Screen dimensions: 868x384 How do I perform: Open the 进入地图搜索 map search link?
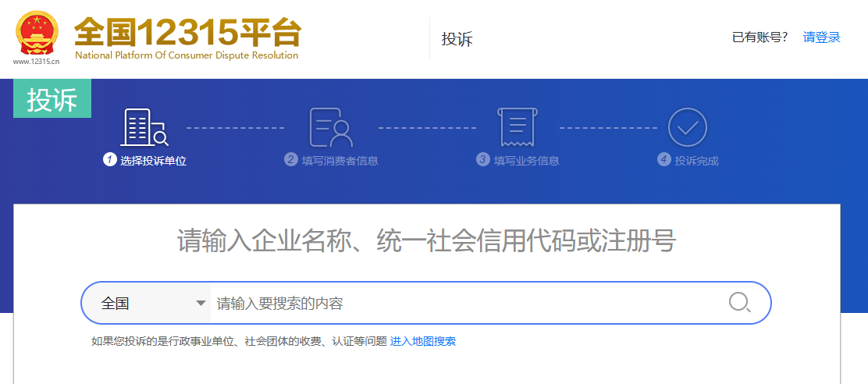[423, 341]
